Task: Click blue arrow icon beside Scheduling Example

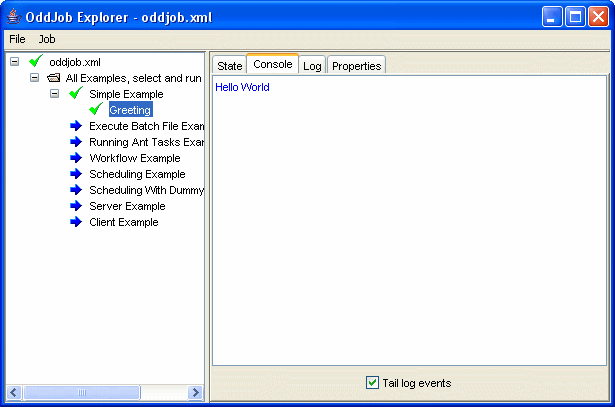Action: pos(76,174)
